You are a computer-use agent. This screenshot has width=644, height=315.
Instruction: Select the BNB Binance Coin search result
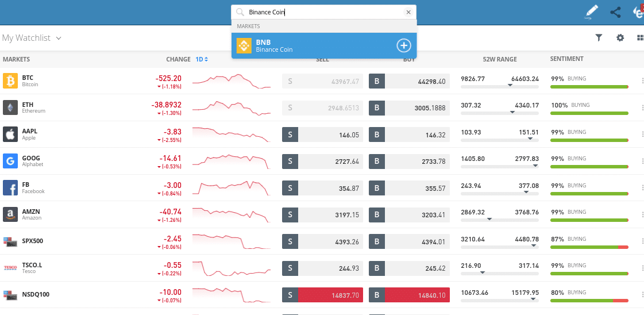[x=324, y=45]
